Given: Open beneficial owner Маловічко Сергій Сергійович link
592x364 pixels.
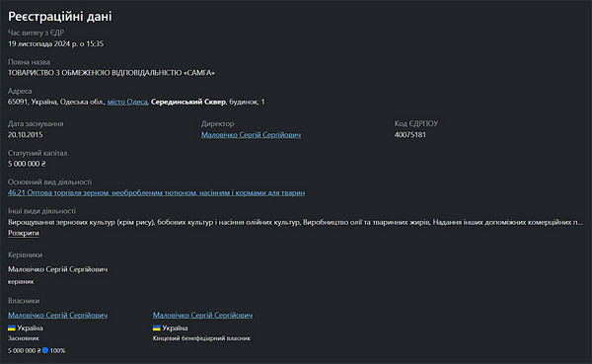Looking at the screenshot, I should 202,315.
